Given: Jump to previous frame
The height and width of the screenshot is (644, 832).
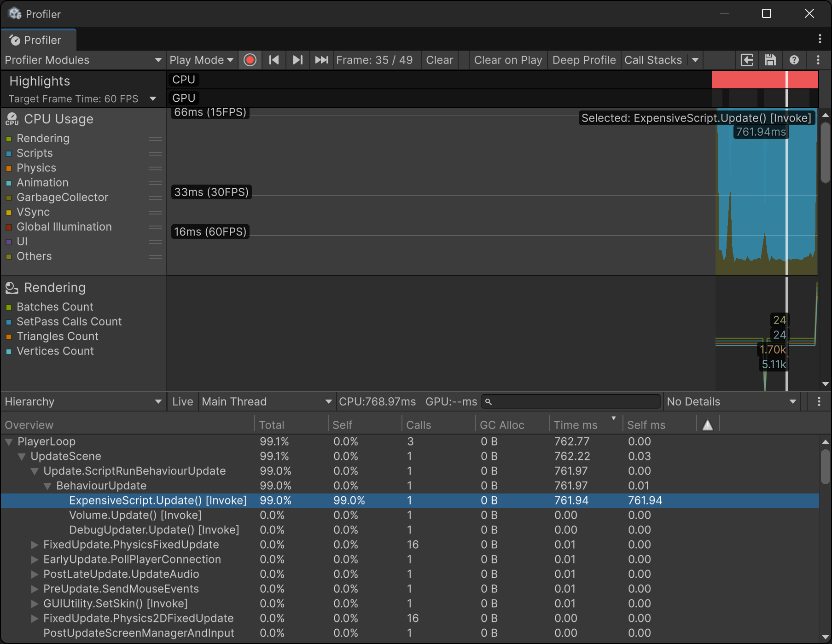Looking at the screenshot, I should (274, 60).
